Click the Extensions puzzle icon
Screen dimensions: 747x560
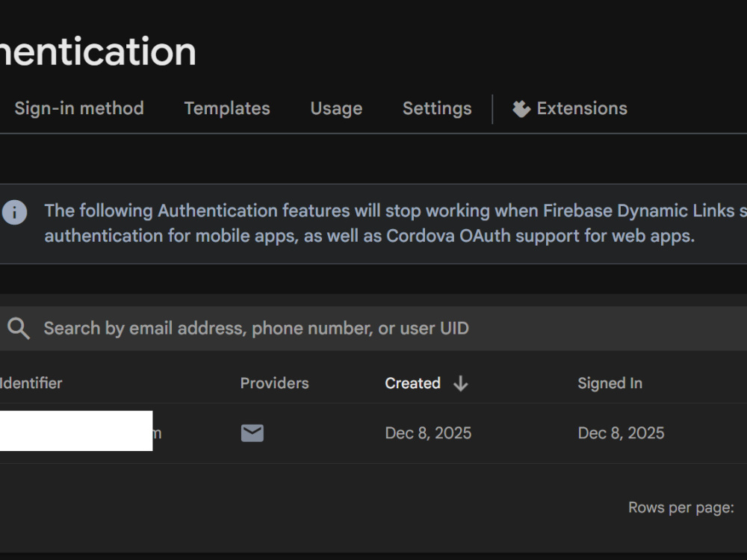(521, 109)
